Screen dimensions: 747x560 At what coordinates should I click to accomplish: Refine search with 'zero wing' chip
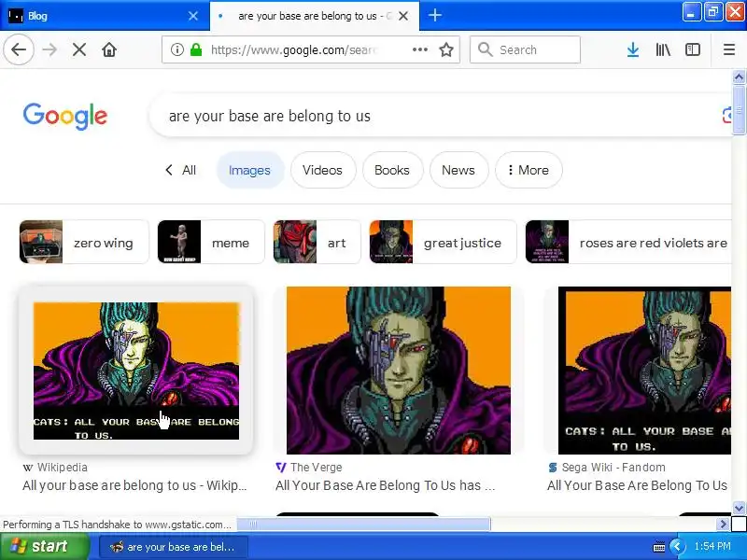point(84,243)
